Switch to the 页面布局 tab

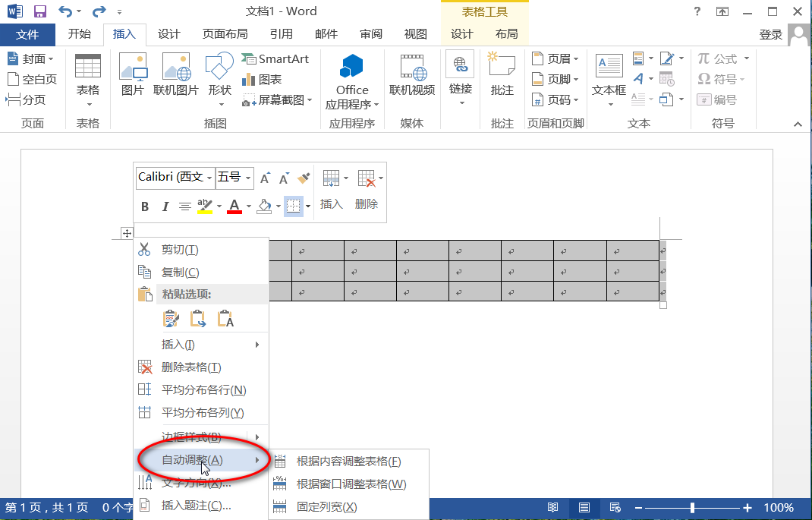tap(225, 34)
